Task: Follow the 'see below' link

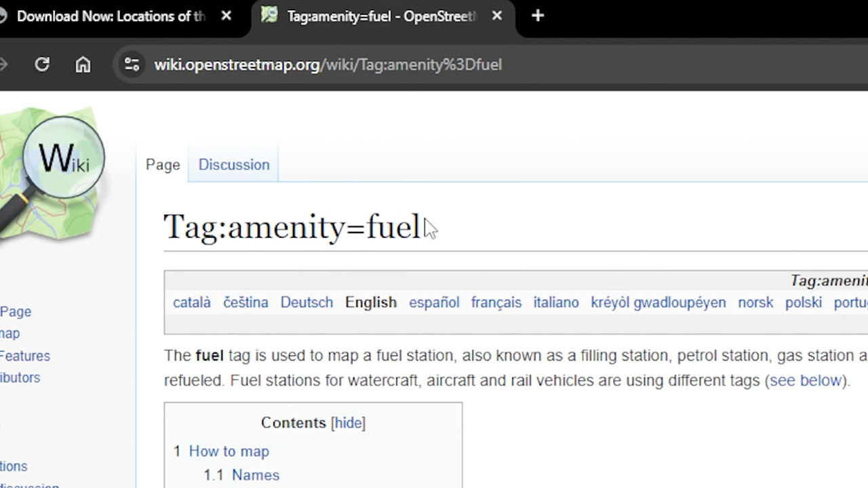Action: click(806, 380)
